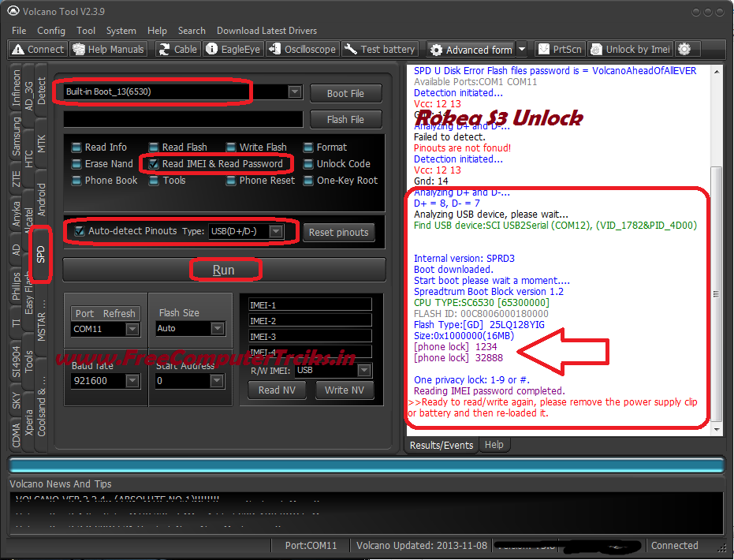Tick the One-Key Root checkbox
The width and height of the screenshot is (734, 560).
[x=308, y=181]
